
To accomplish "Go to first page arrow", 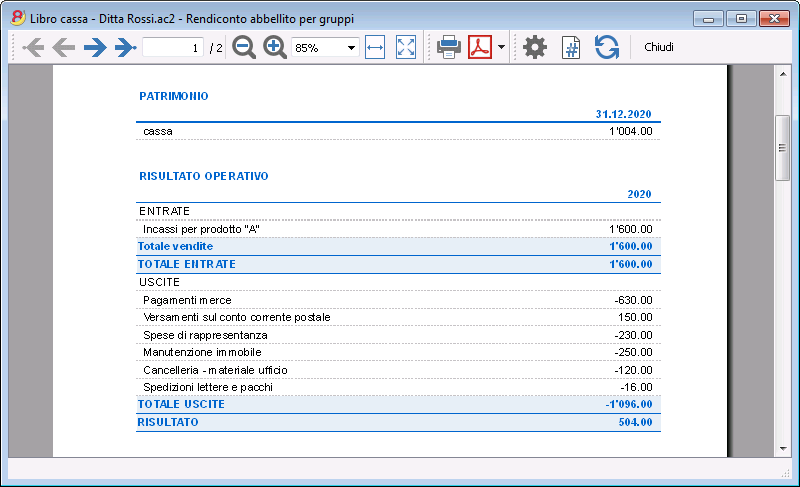I will click(x=33, y=47).
